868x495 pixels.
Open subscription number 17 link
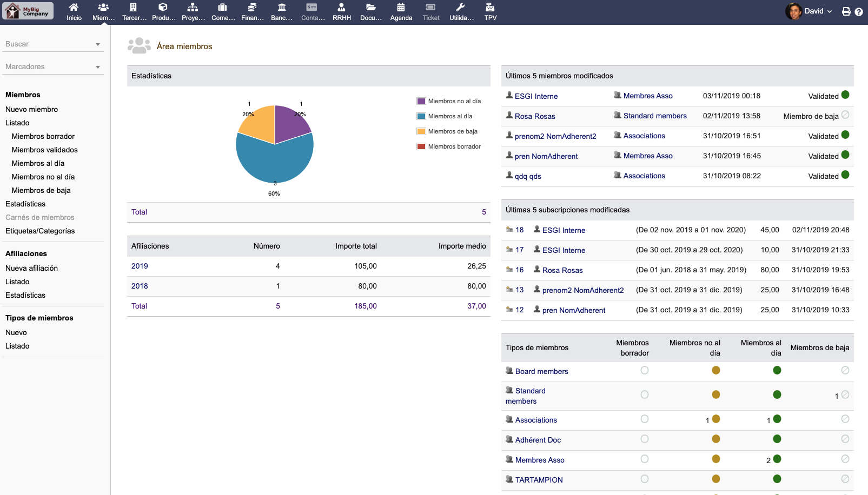coord(520,250)
